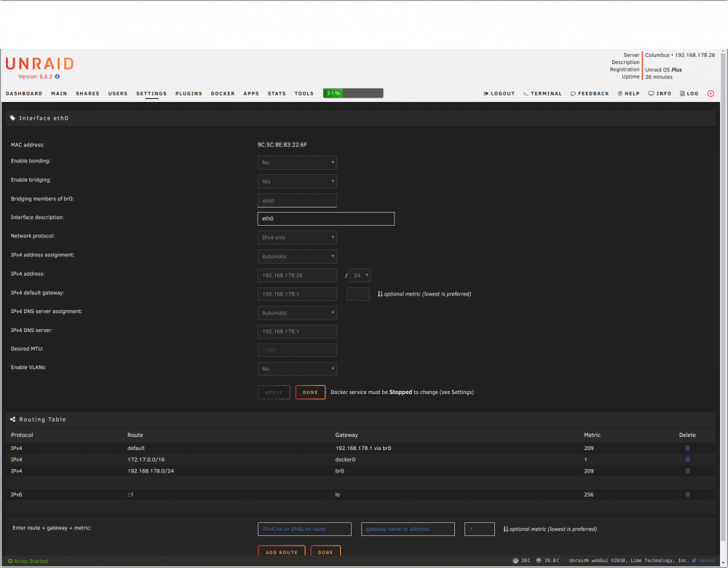Click the IPv4 DNS server field
Screen dimensions: 728x568
click(297, 331)
